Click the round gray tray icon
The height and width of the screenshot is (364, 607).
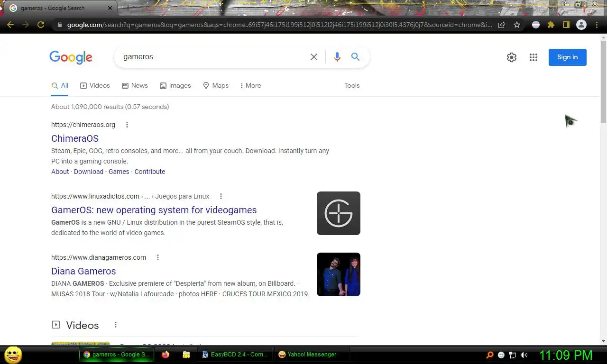click(501, 355)
